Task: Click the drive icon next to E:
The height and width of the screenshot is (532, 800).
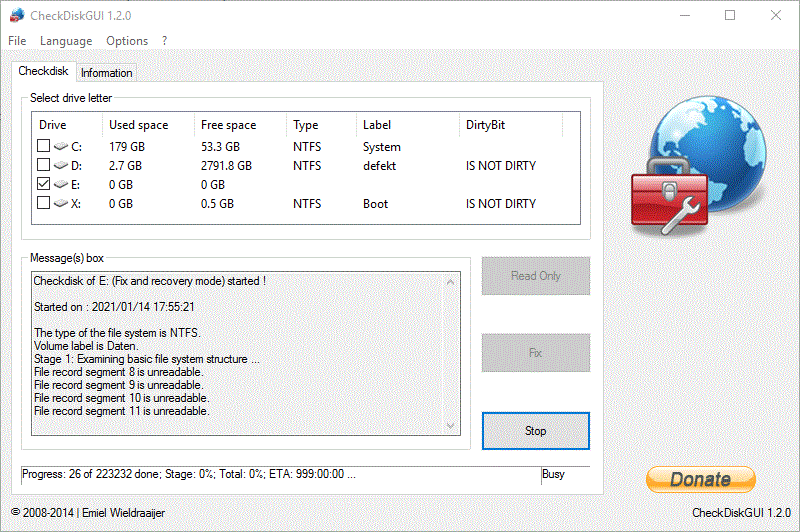Action: coord(61,184)
